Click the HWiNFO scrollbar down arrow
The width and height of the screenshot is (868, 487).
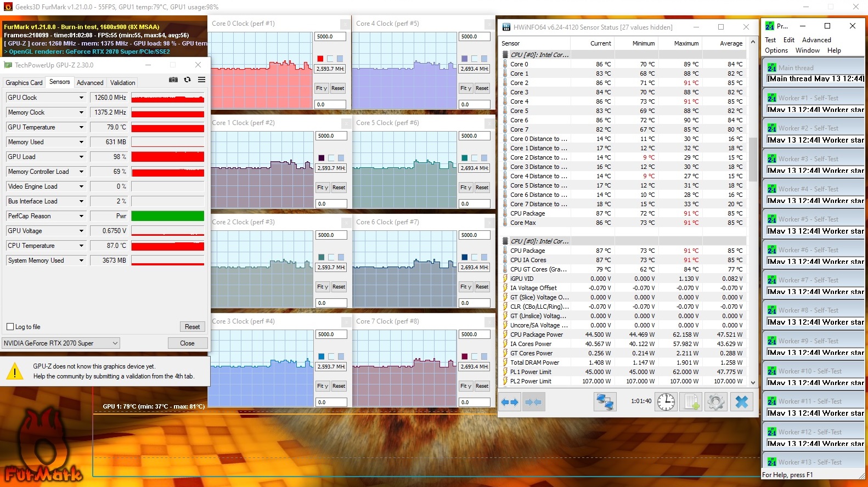(753, 382)
